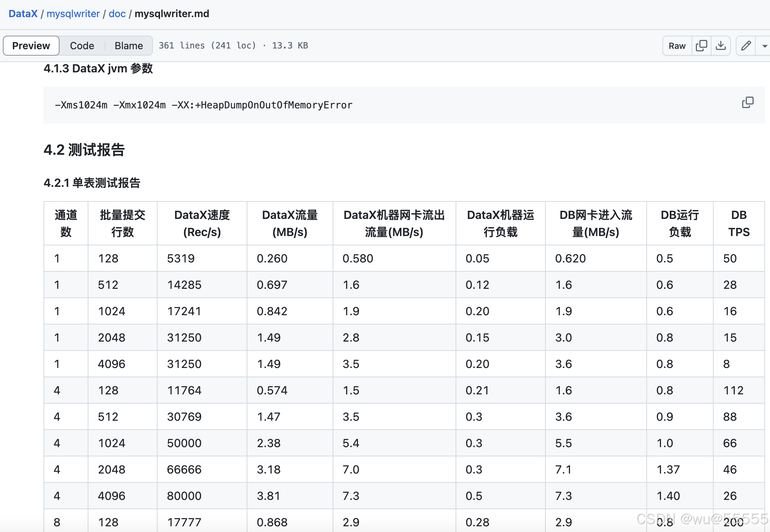Image resolution: width=770 pixels, height=532 pixels.
Task: Download the raw file icon
Action: (720, 46)
